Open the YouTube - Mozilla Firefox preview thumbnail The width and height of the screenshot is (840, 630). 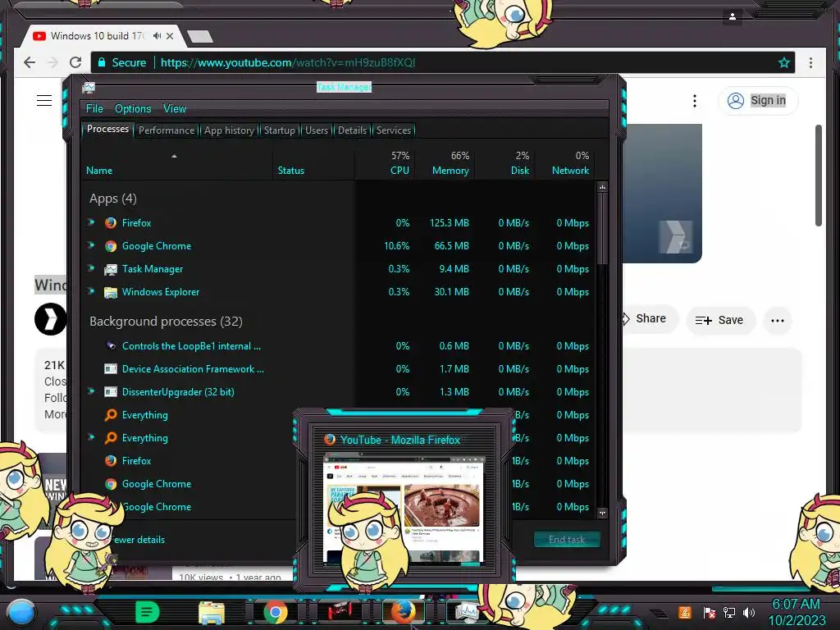404,509
